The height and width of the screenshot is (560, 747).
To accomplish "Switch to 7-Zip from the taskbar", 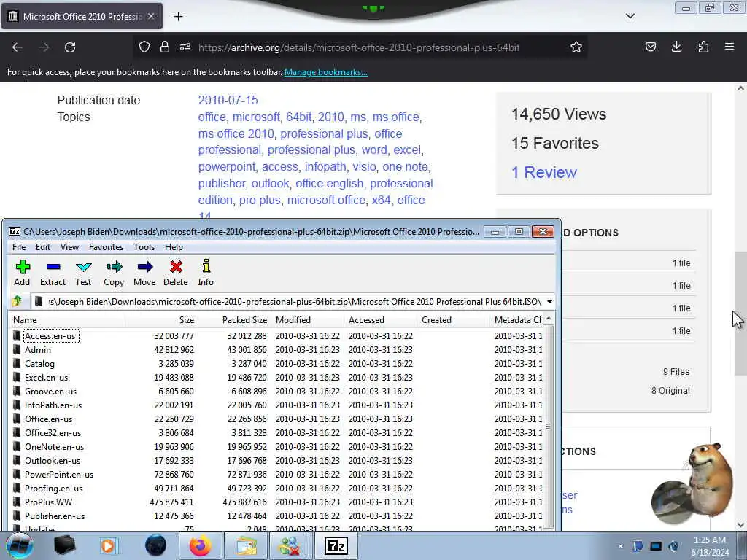I will (x=336, y=545).
